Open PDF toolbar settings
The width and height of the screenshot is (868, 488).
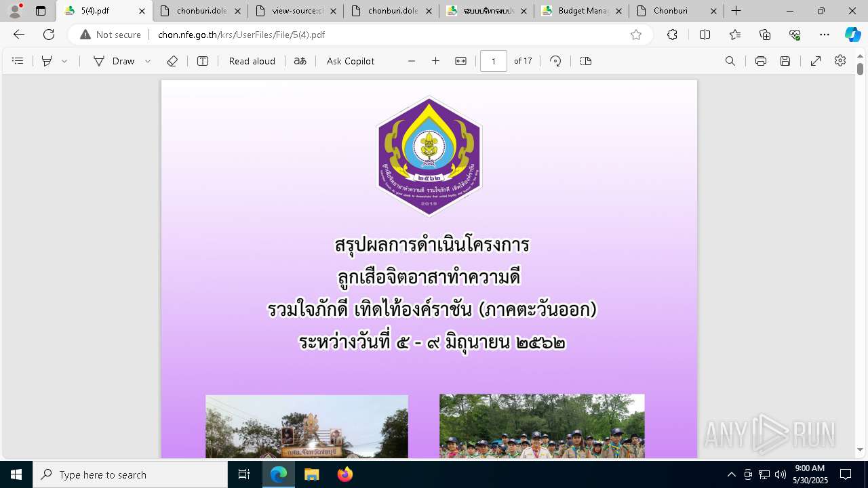coord(840,61)
